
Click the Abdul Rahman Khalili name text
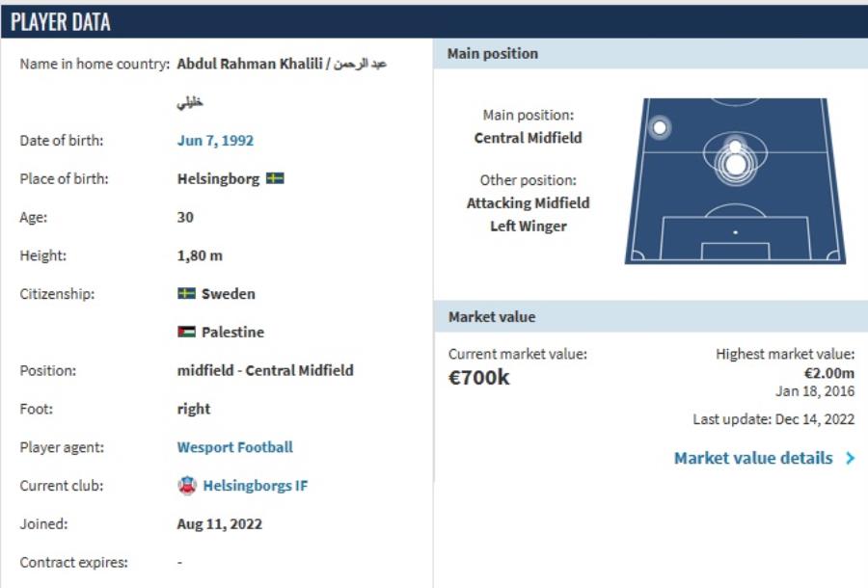pyautogui.click(x=249, y=65)
